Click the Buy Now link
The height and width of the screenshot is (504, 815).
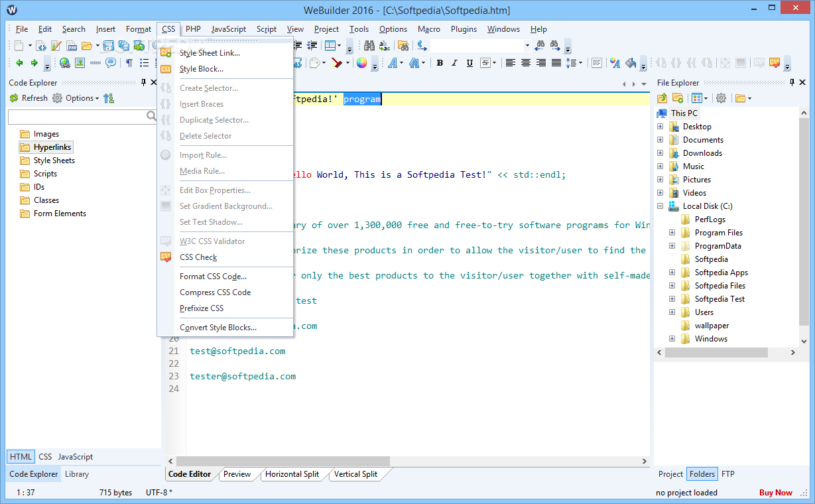[776, 493]
